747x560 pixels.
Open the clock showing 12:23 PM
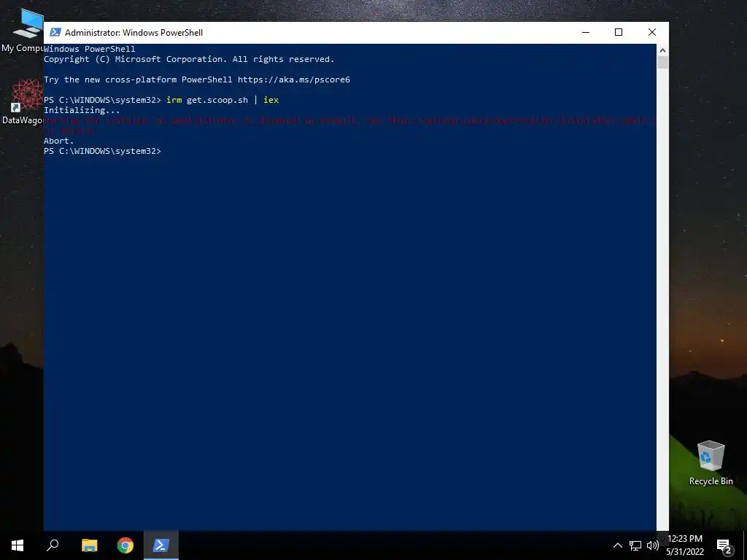click(684, 539)
